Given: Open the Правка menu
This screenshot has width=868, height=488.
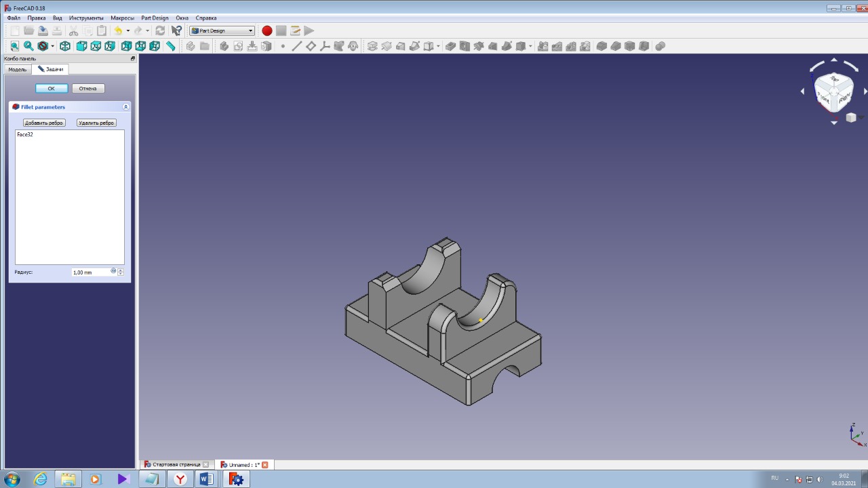Looking at the screenshot, I should tap(37, 18).
